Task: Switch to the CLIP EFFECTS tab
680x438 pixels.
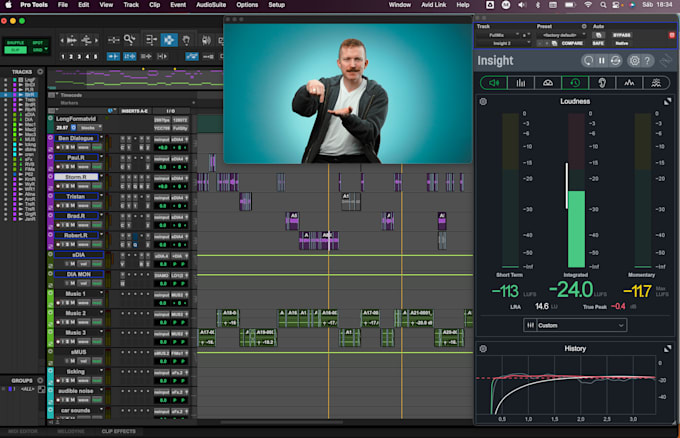Action: tap(118, 431)
